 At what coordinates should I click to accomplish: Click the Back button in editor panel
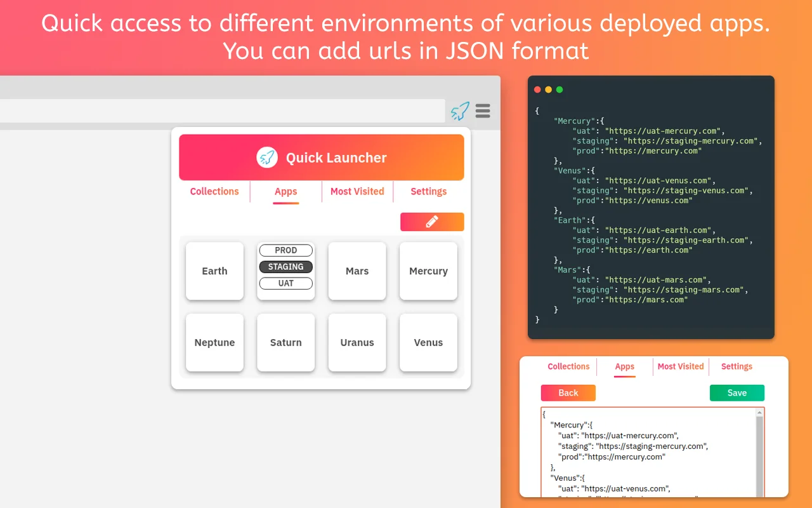click(568, 393)
